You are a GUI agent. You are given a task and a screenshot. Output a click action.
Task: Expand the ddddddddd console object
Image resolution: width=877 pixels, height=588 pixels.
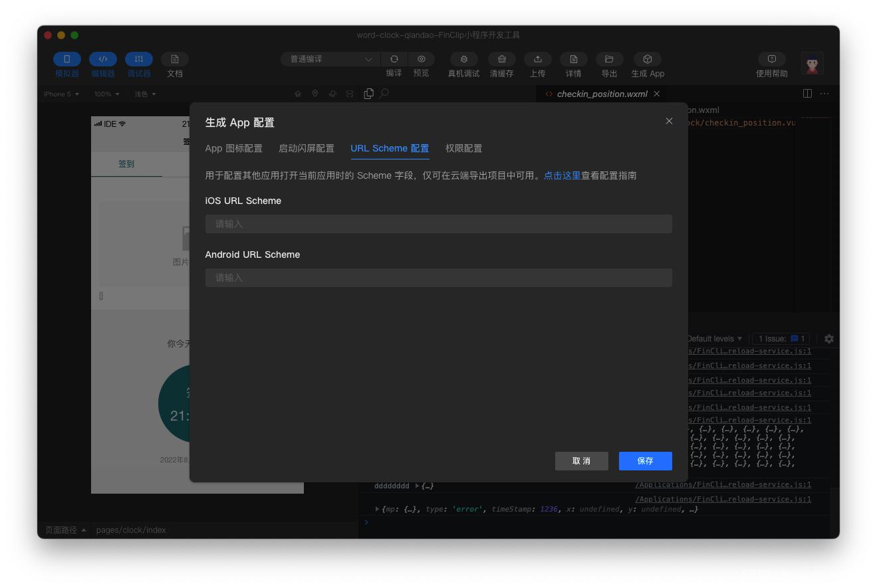(x=417, y=486)
